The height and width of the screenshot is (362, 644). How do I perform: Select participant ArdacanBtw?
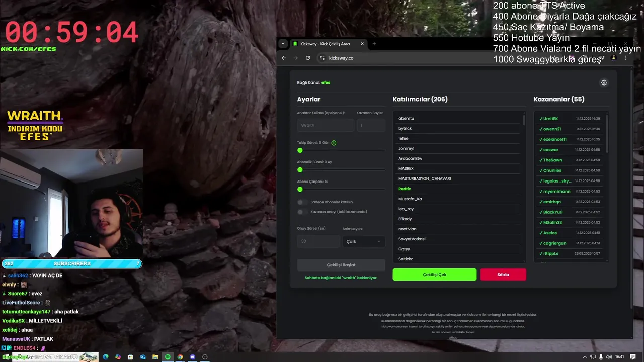[x=457, y=158]
